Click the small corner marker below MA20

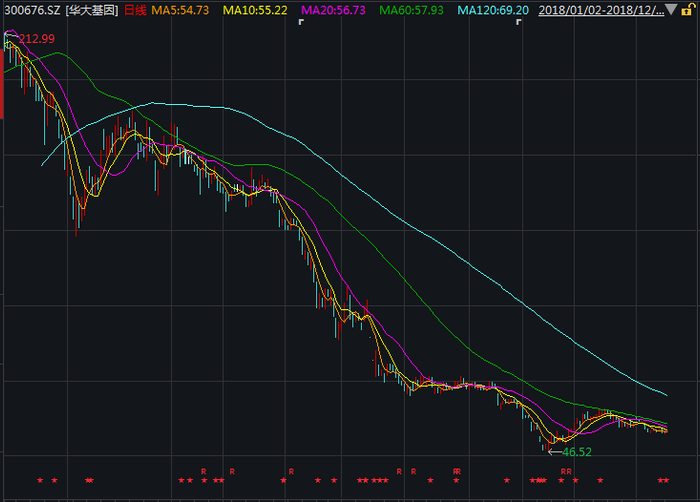click(x=301, y=22)
